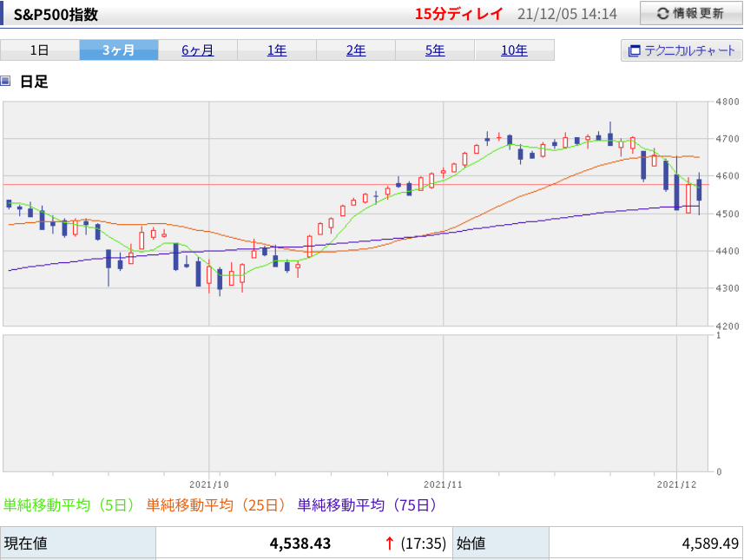
Task: Click the 4800 price axis label
Action: click(x=728, y=102)
